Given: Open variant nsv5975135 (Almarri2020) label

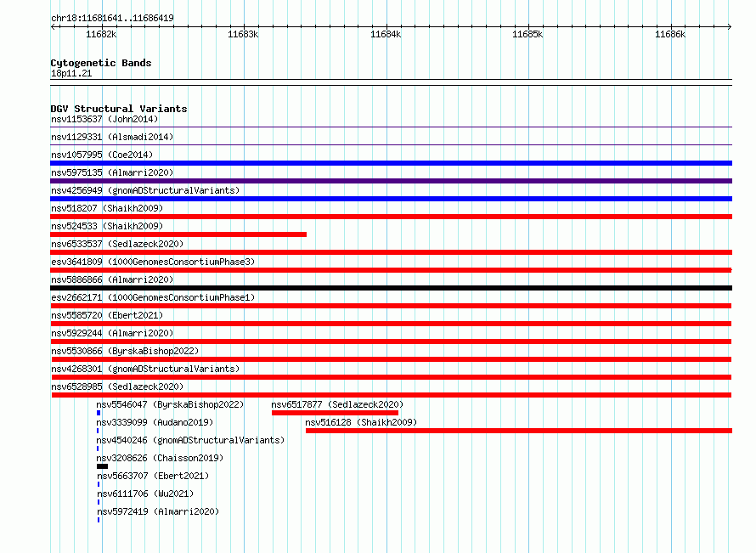Looking at the screenshot, I should tap(112, 172).
